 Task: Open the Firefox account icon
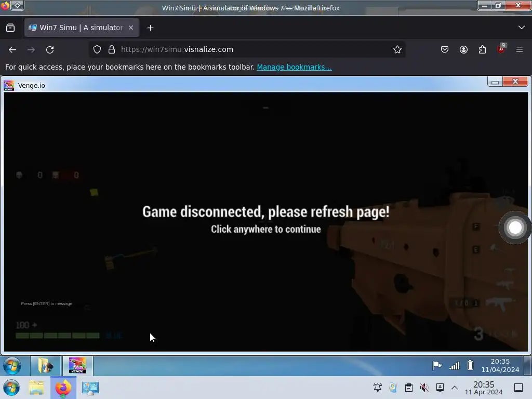(x=463, y=49)
